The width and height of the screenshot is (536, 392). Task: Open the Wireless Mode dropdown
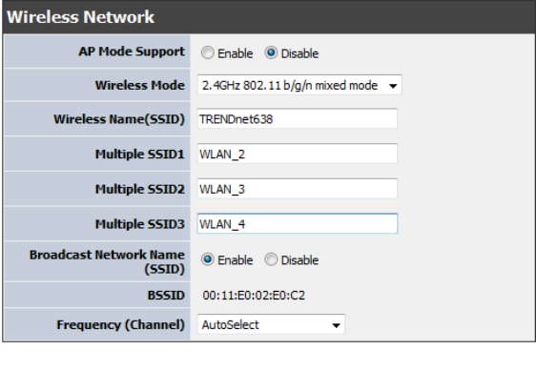299,85
